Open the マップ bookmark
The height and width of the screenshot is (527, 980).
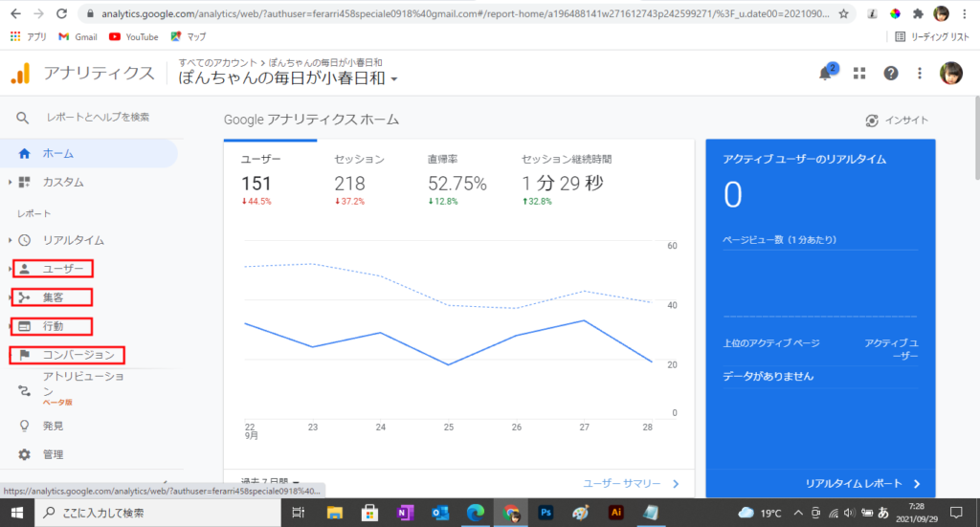(189, 37)
